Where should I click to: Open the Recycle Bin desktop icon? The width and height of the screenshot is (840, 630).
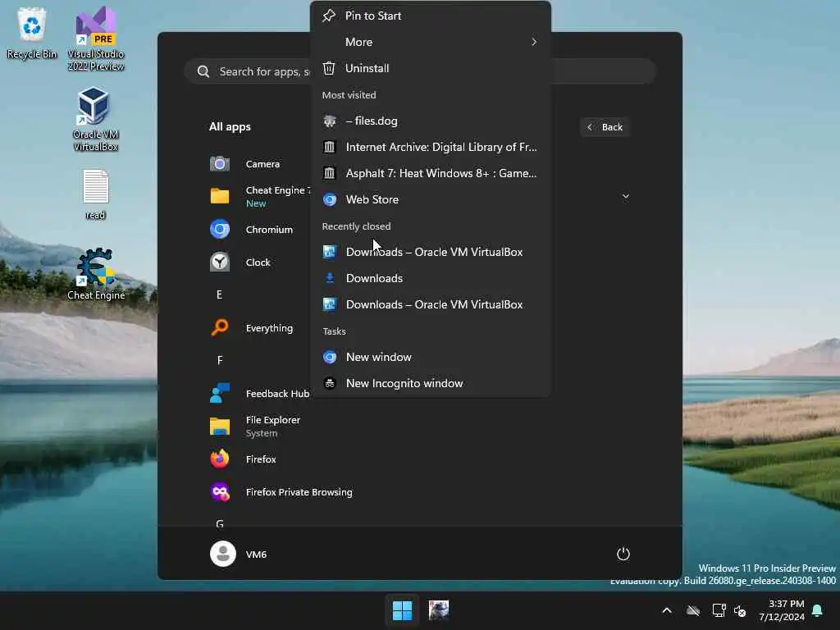click(32, 33)
